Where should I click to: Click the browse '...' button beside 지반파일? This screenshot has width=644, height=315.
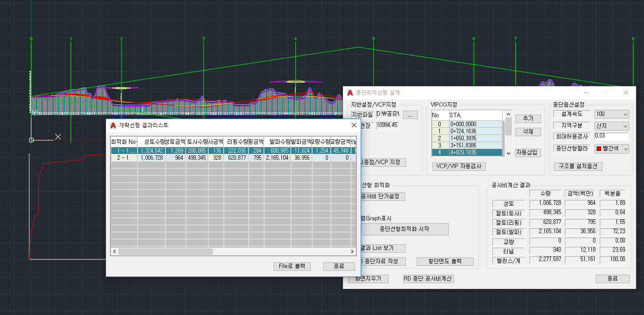coord(410,115)
